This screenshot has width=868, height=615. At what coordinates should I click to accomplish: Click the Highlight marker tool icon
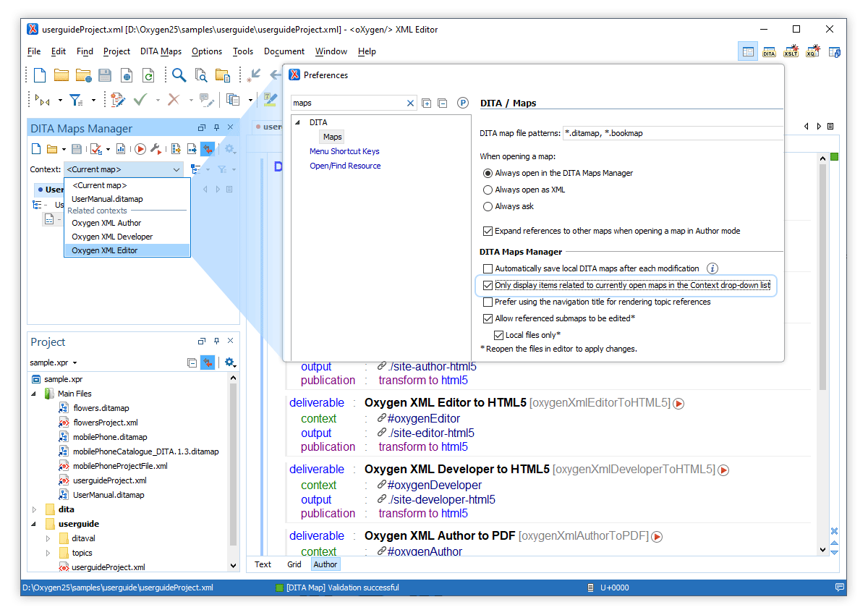271,99
